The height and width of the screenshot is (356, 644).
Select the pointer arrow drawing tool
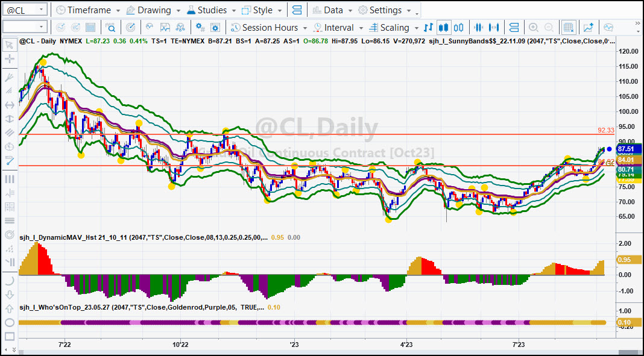click(9, 45)
